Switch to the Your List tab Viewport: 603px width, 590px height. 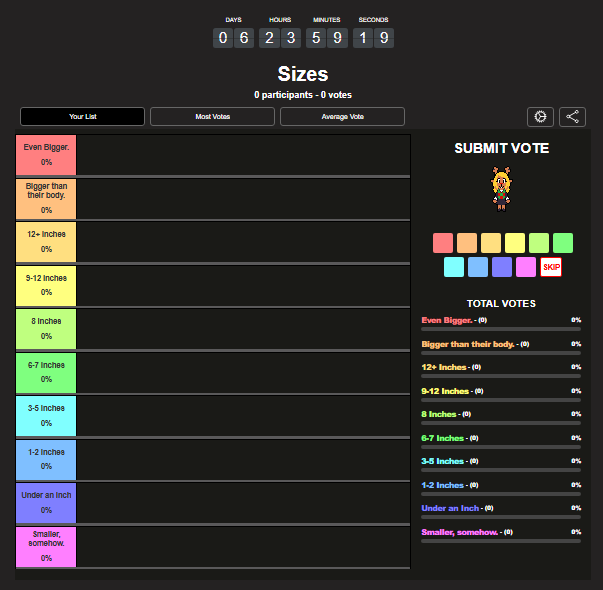82,117
